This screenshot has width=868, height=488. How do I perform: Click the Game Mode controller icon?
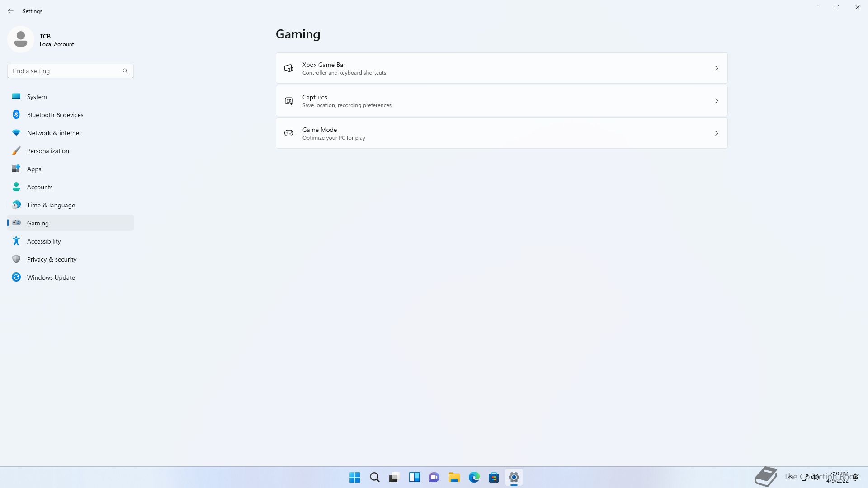(289, 133)
